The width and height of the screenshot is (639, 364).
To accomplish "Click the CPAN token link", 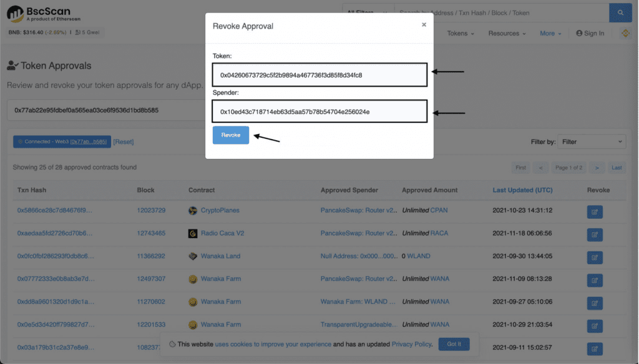I will pos(439,211).
